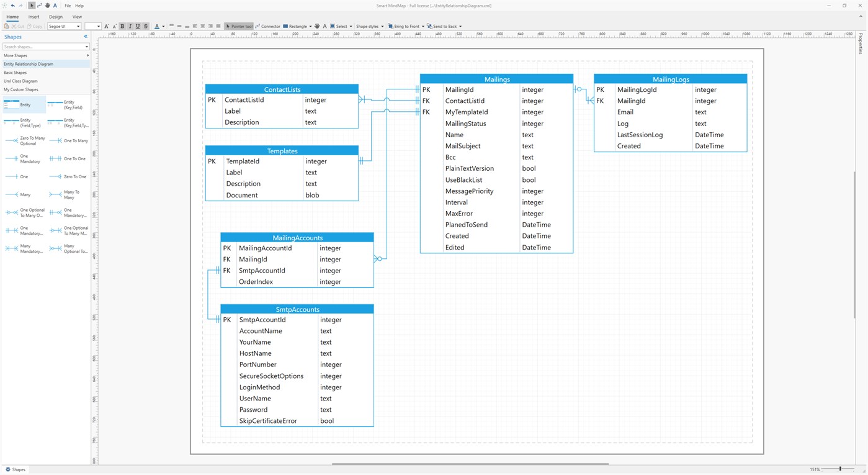Select the Entity shape in the Shapes panel
The height and width of the screenshot is (475, 868).
(24, 104)
